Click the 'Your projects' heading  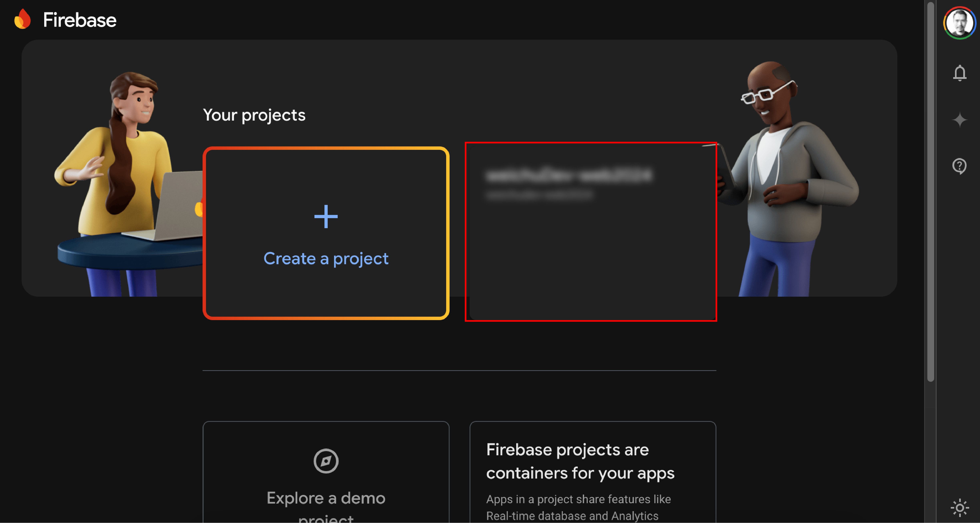point(254,115)
